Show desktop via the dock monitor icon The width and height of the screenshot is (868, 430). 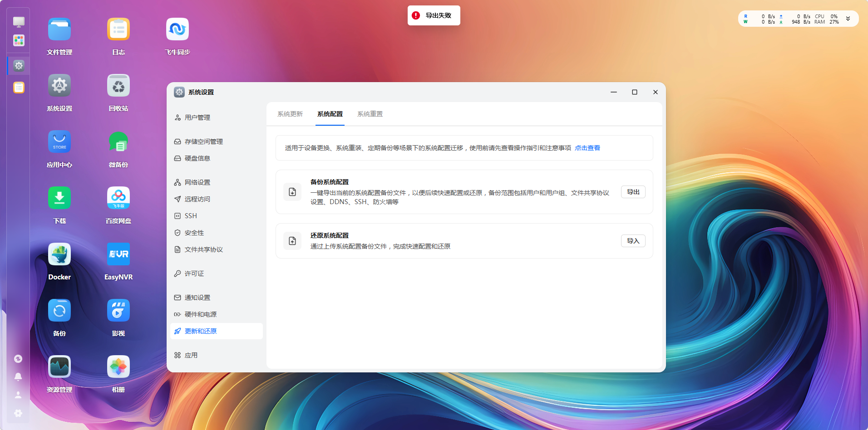tap(19, 22)
